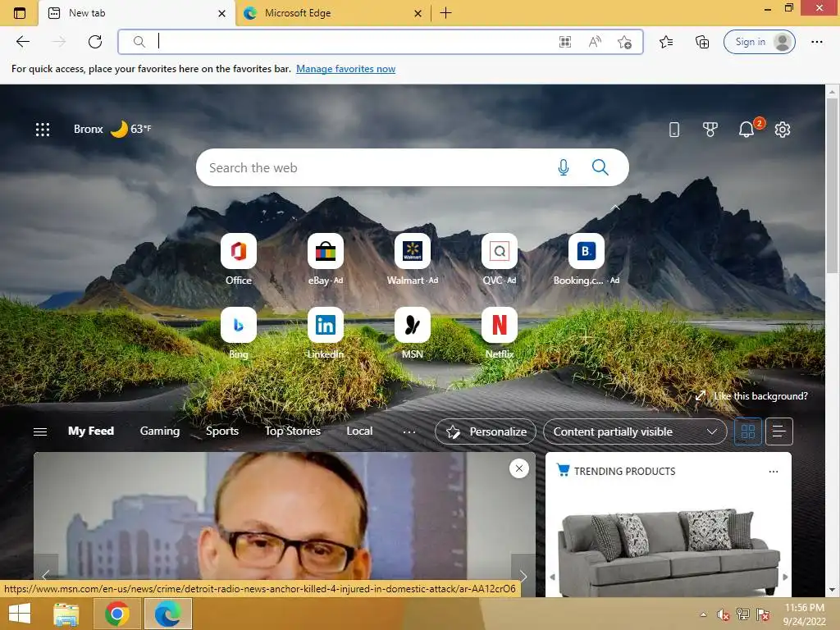Screen dimensions: 840x630
Task: Click Like this background? link
Action: point(751,396)
